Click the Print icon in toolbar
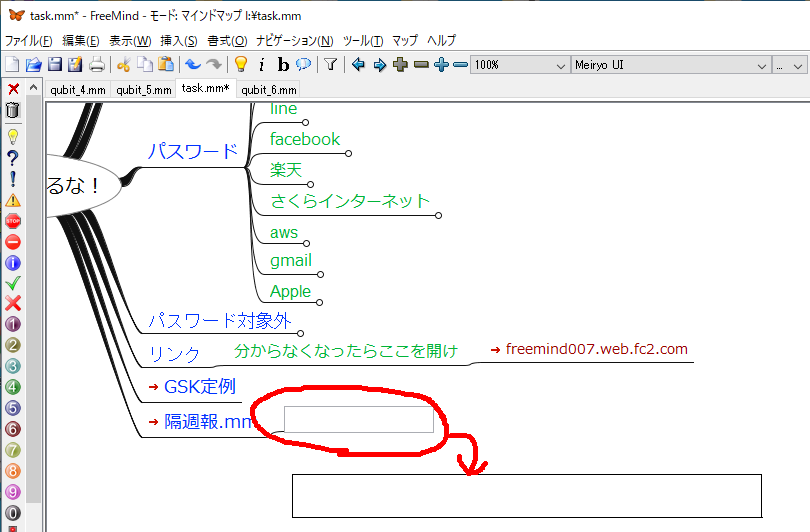The height and width of the screenshot is (532, 810). (97, 65)
